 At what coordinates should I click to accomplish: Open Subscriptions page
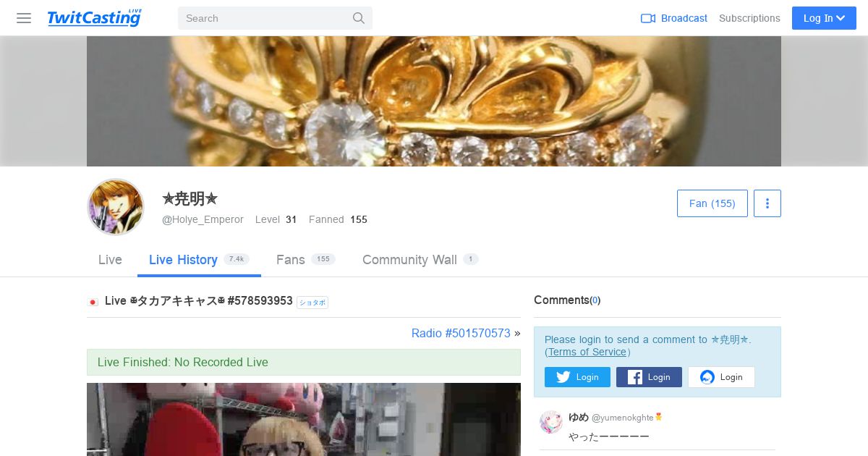point(749,18)
